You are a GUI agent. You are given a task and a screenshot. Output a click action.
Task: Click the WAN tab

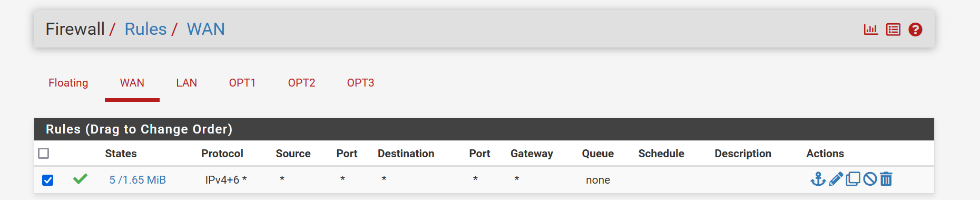[132, 83]
